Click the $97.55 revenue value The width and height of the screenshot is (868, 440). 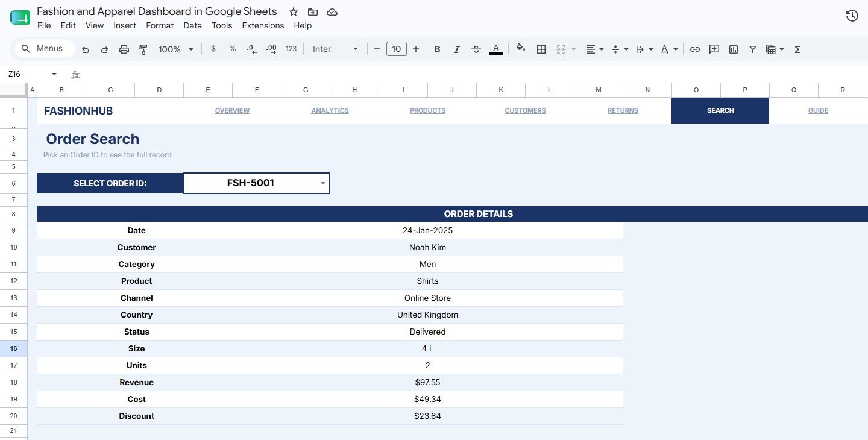(427, 383)
